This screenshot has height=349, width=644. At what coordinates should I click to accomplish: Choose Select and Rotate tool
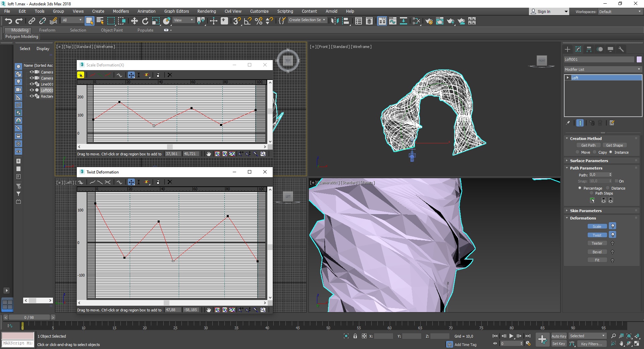click(145, 21)
